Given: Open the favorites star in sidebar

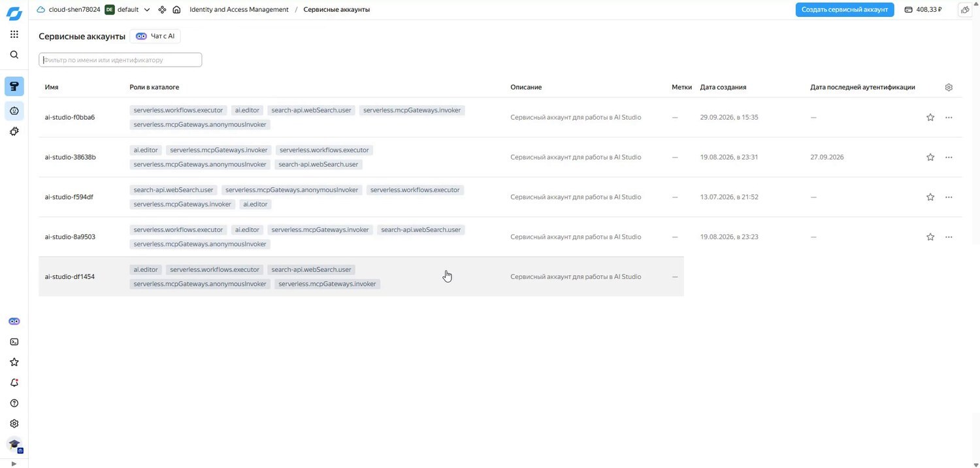Looking at the screenshot, I should point(14,362).
